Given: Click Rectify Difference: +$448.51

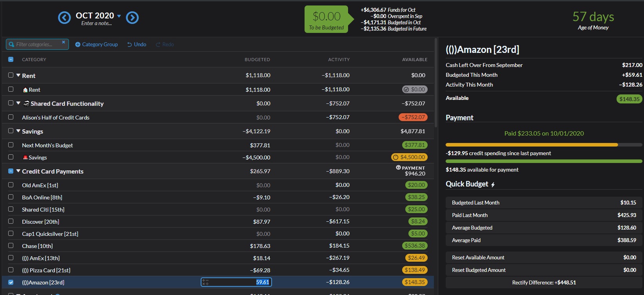Looking at the screenshot, I should point(544,282).
